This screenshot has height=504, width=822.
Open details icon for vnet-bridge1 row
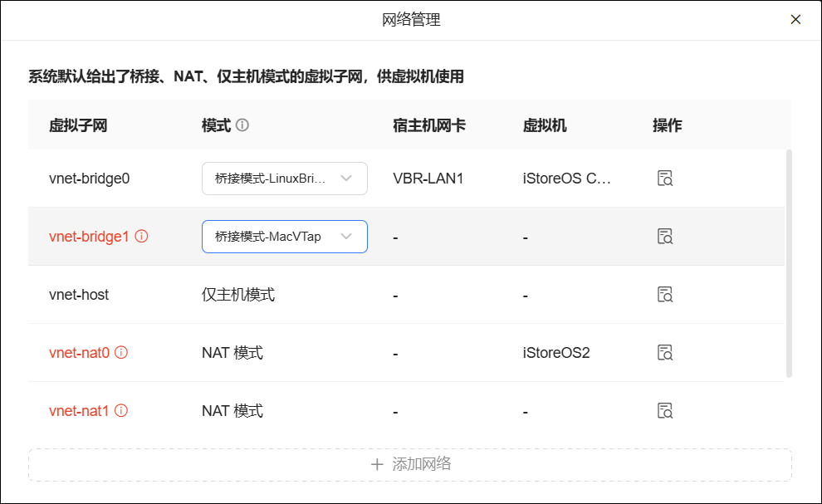coord(664,237)
